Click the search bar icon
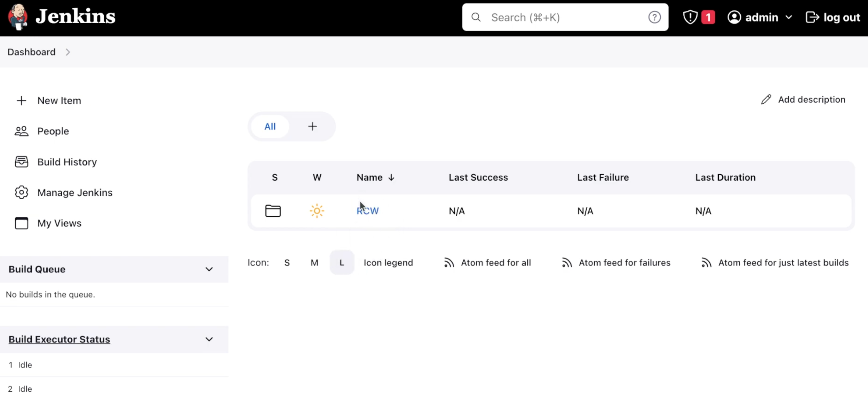This screenshot has width=868, height=400. click(x=475, y=17)
